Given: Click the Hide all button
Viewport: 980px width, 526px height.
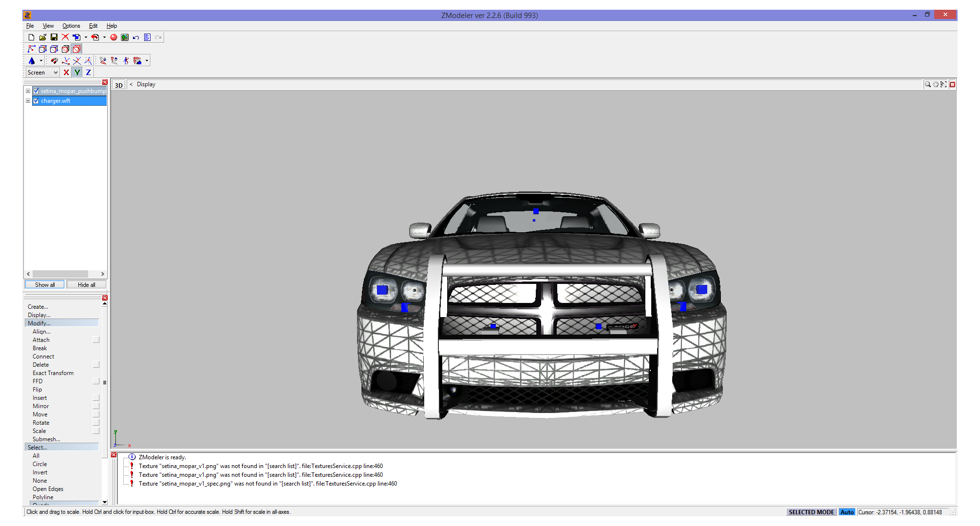Looking at the screenshot, I should tap(86, 285).
